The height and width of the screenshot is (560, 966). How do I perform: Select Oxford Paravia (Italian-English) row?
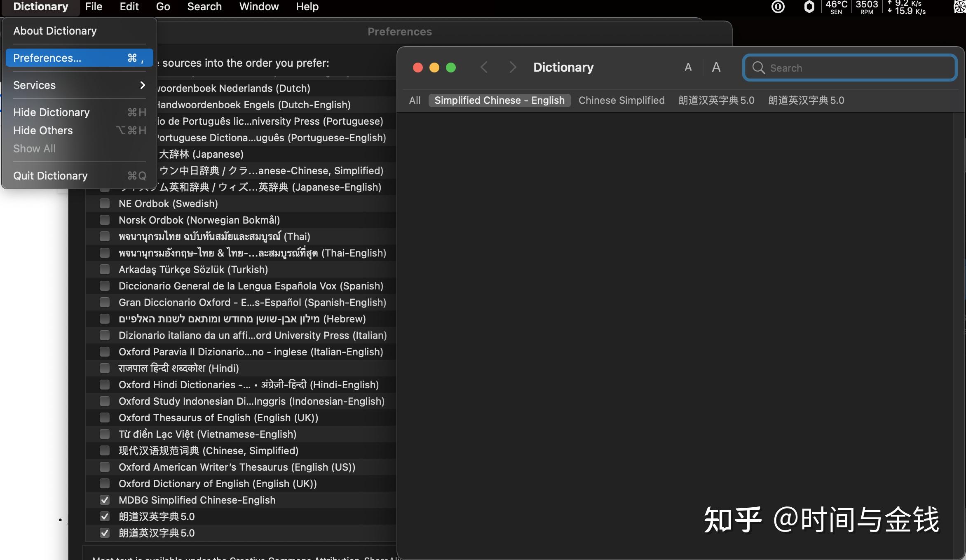241,352
